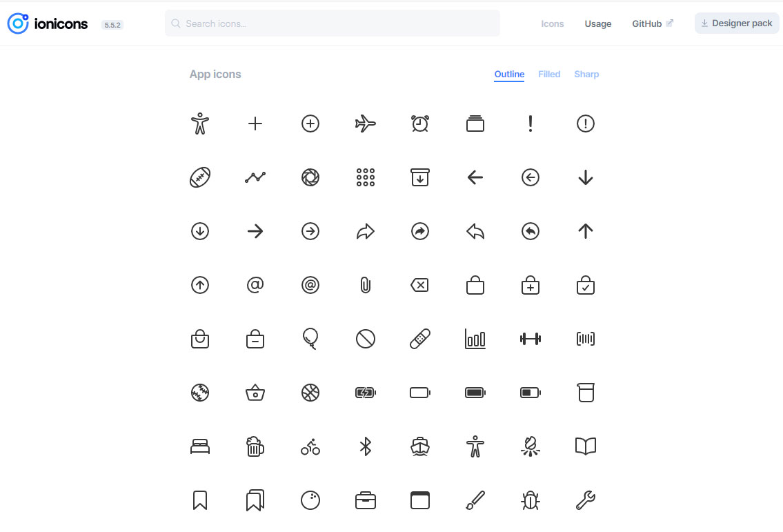This screenshot has width=783, height=532.
Task: Click the beer mug icon
Action: point(255,446)
